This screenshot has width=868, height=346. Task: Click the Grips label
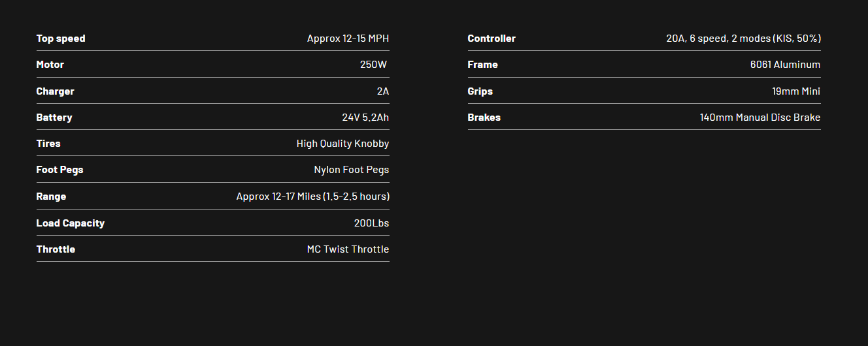(x=480, y=91)
